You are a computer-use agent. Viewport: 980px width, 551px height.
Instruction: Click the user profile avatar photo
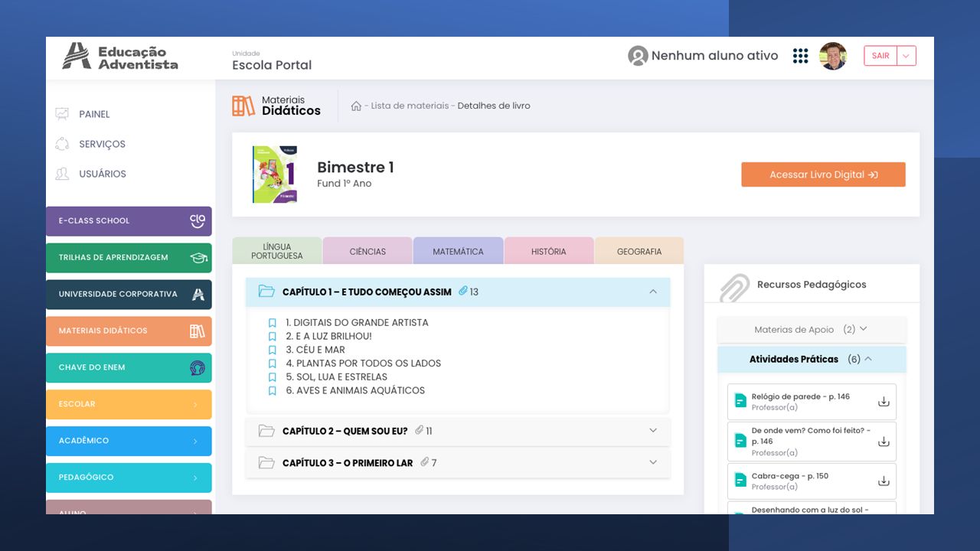point(833,56)
